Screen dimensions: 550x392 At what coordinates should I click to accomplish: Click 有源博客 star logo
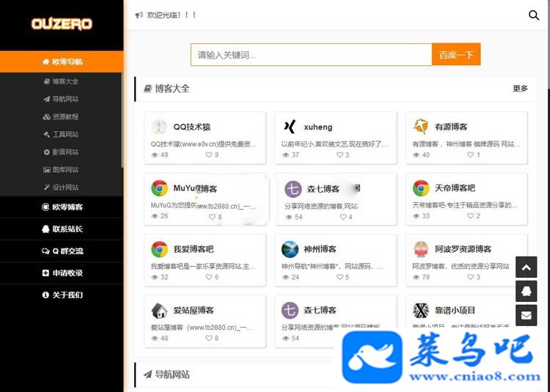(x=421, y=127)
